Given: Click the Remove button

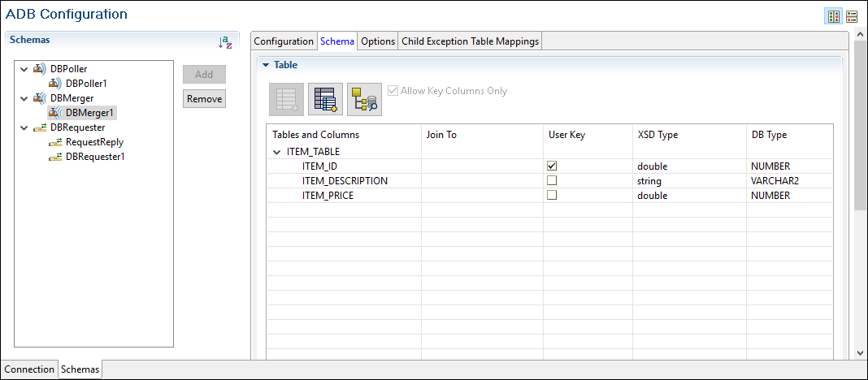Looking at the screenshot, I should pyautogui.click(x=204, y=99).
